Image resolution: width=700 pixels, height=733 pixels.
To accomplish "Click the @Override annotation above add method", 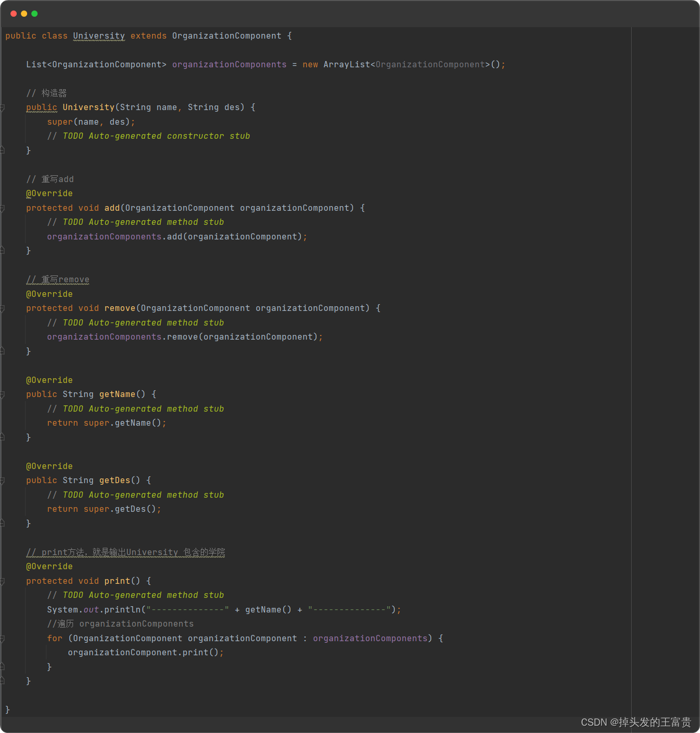I will pos(50,194).
